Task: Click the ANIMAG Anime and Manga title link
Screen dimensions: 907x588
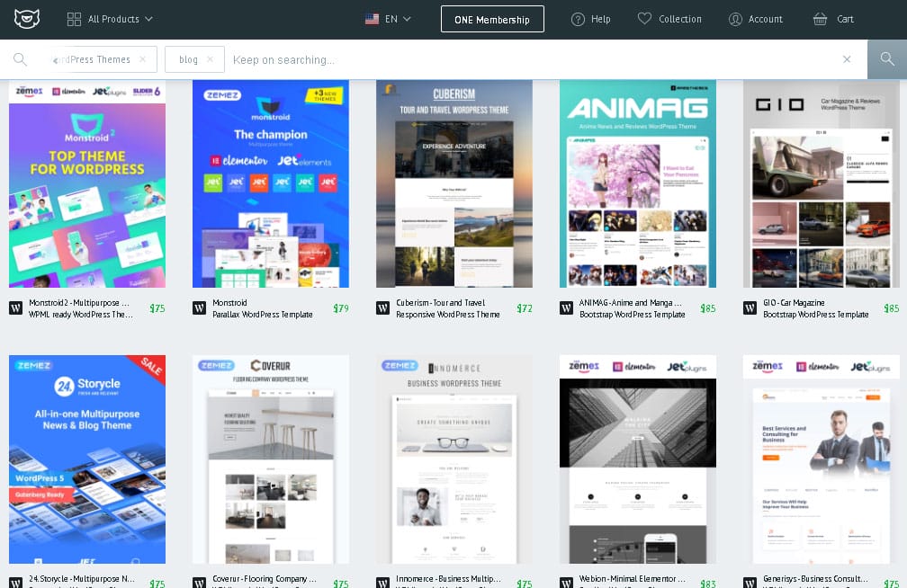Action: (x=630, y=303)
